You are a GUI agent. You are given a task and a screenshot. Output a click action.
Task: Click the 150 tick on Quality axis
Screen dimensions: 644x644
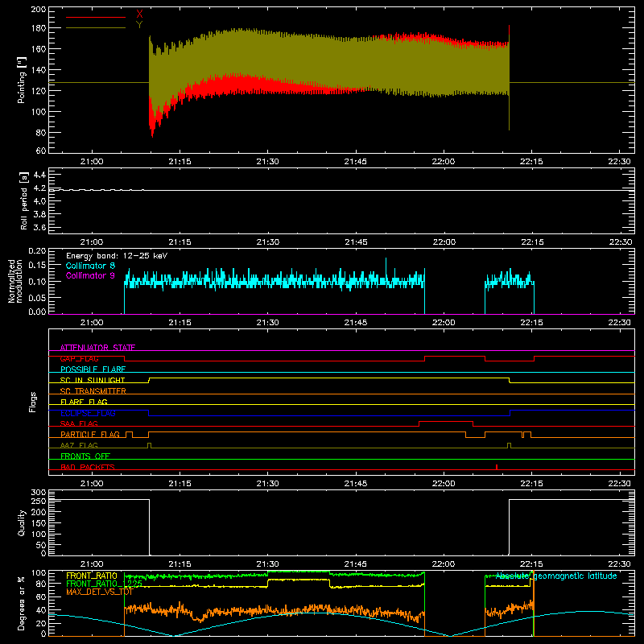point(39,522)
